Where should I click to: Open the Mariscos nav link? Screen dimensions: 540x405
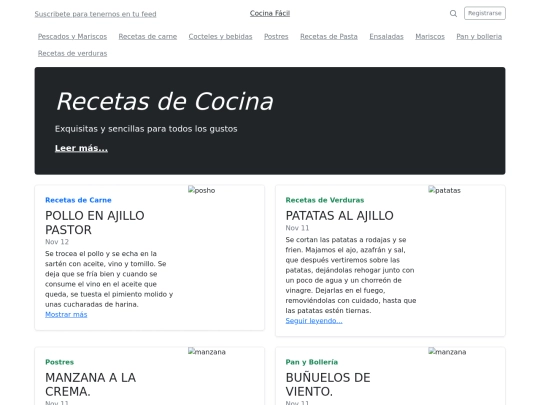click(x=430, y=37)
